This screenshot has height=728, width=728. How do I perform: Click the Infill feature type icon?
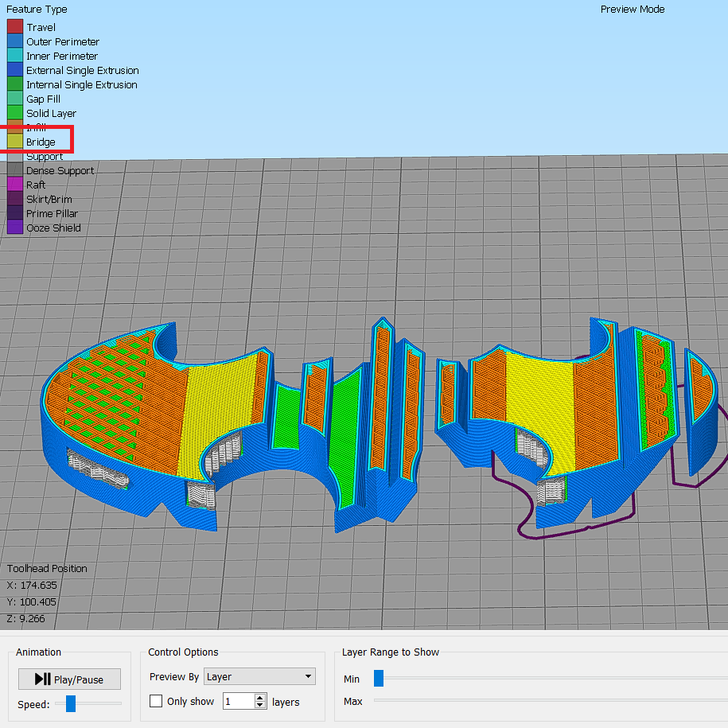(x=14, y=127)
